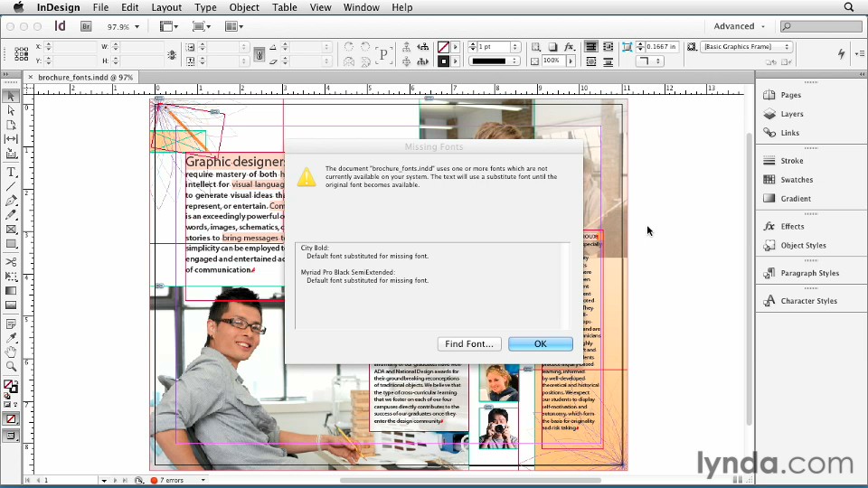The image size is (868, 488).
Task: Open the Object menu
Action: [x=244, y=7]
